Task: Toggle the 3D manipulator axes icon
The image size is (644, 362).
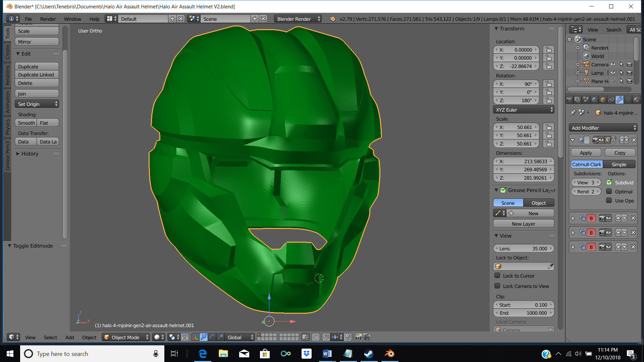Action: tap(195, 337)
